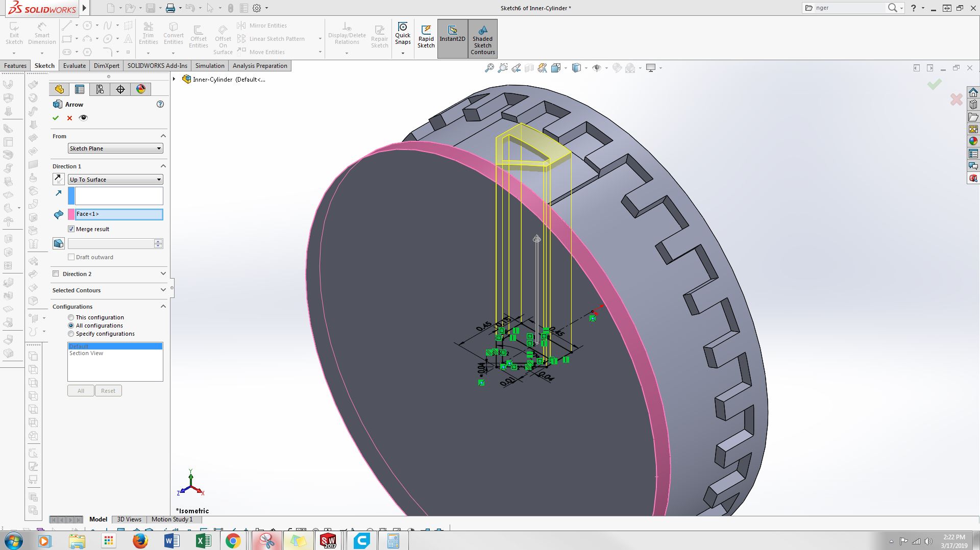Open the SOLIDWORKS Add-Ins tab
Image resolution: width=980 pixels, height=550 pixels.
(157, 66)
